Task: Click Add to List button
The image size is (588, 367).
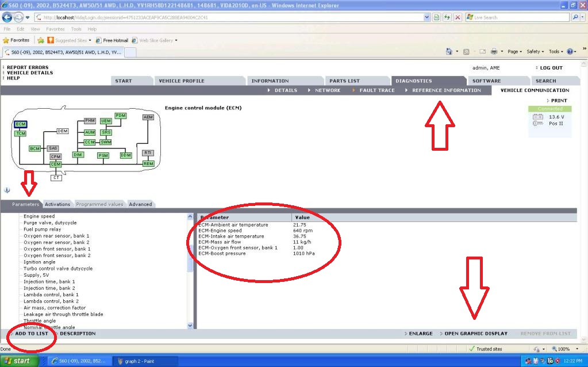Action: pyautogui.click(x=32, y=334)
